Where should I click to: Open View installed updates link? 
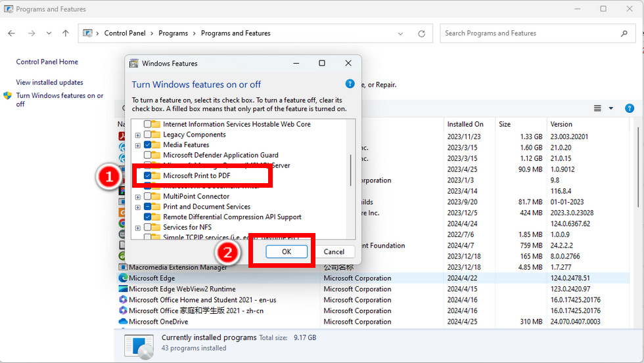tap(49, 82)
